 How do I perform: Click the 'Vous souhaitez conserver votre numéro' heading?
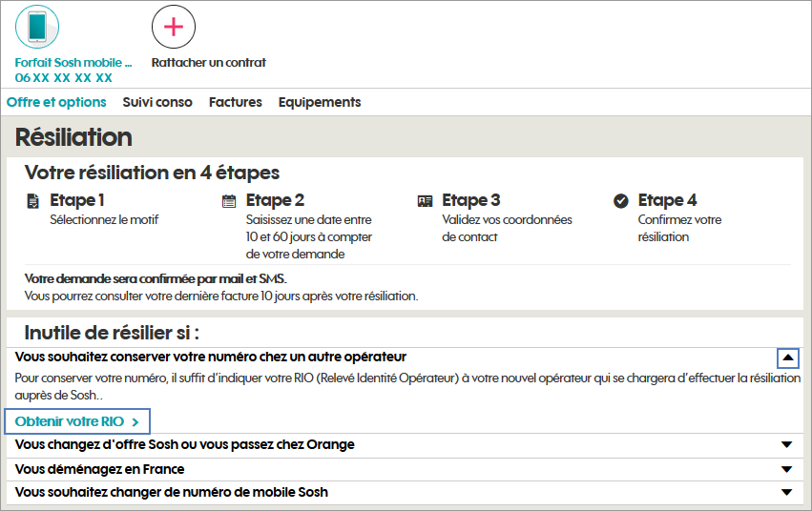211,357
